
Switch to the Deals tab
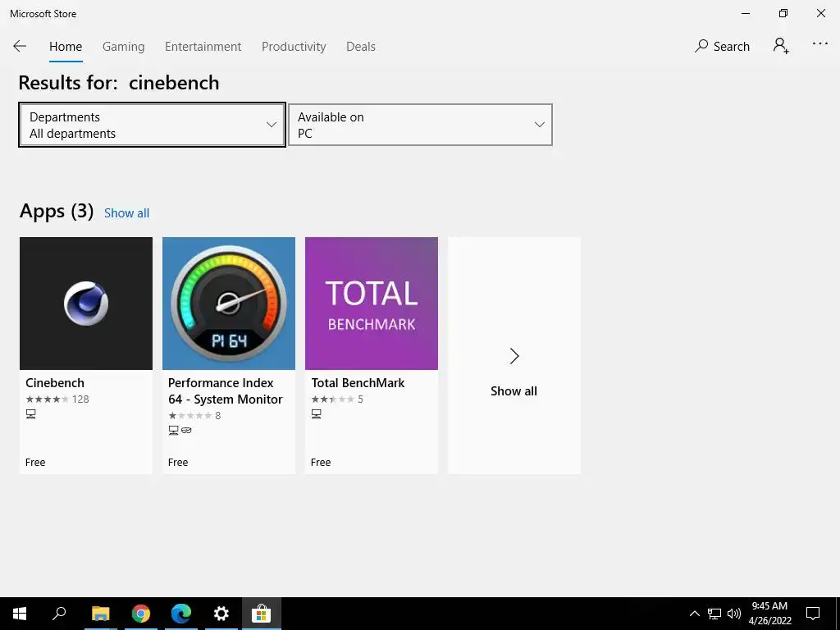[361, 47]
